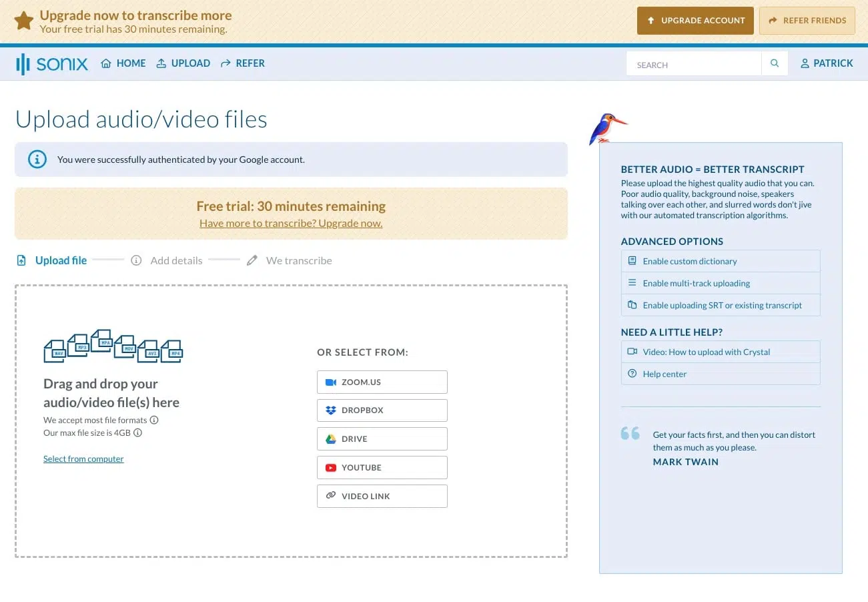Image resolution: width=868 pixels, height=602 pixels.
Task: Click the search magnifier icon
Action: click(774, 63)
